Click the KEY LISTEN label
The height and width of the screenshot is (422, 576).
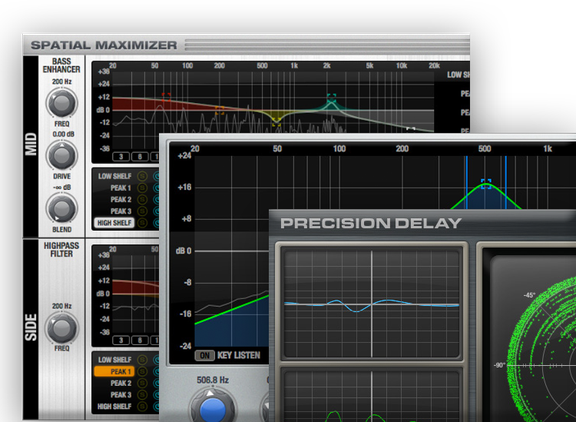click(x=238, y=356)
